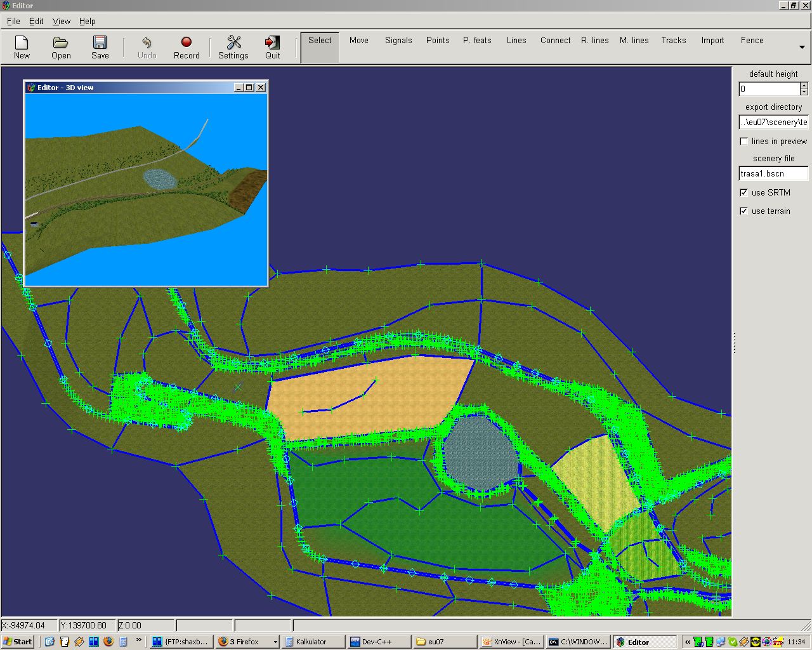Save the project using the floppy icon

[x=100, y=43]
